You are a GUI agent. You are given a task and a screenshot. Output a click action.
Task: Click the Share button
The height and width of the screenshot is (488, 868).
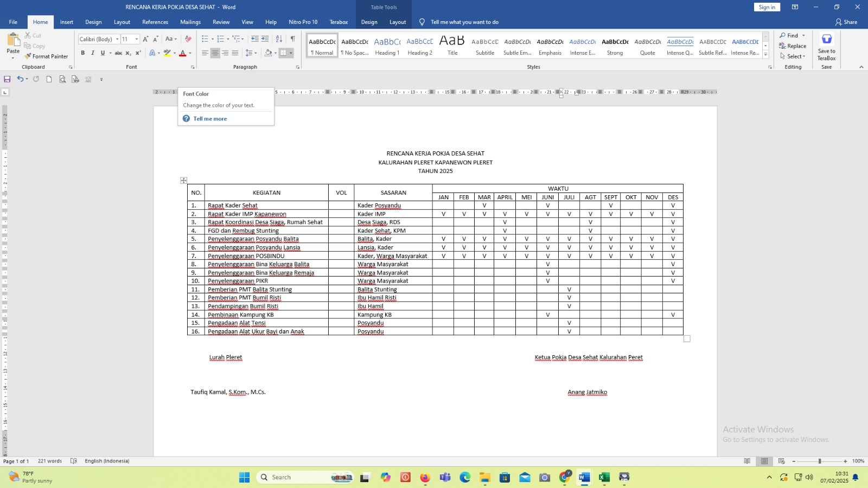point(846,22)
